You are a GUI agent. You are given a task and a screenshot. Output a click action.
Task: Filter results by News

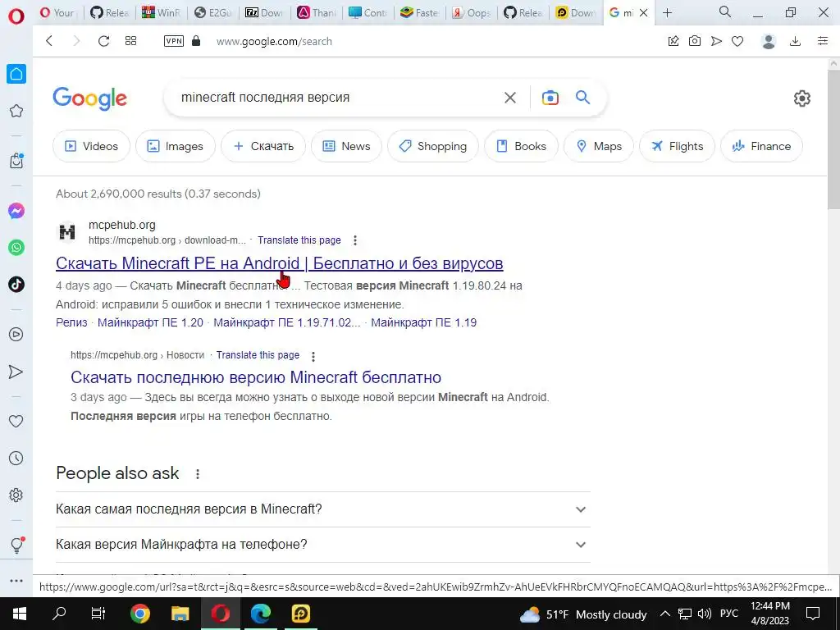click(347, 146)
